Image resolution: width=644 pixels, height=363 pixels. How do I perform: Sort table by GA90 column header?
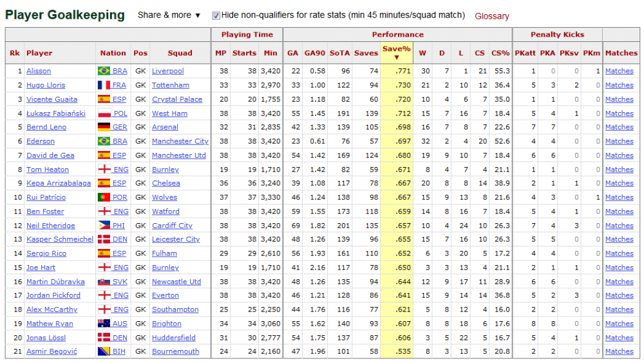(x=315, y=53)
